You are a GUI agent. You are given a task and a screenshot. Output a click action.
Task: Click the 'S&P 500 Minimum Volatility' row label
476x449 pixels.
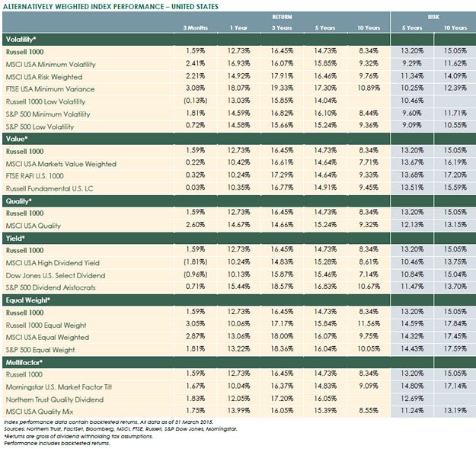tap(48, 114)
